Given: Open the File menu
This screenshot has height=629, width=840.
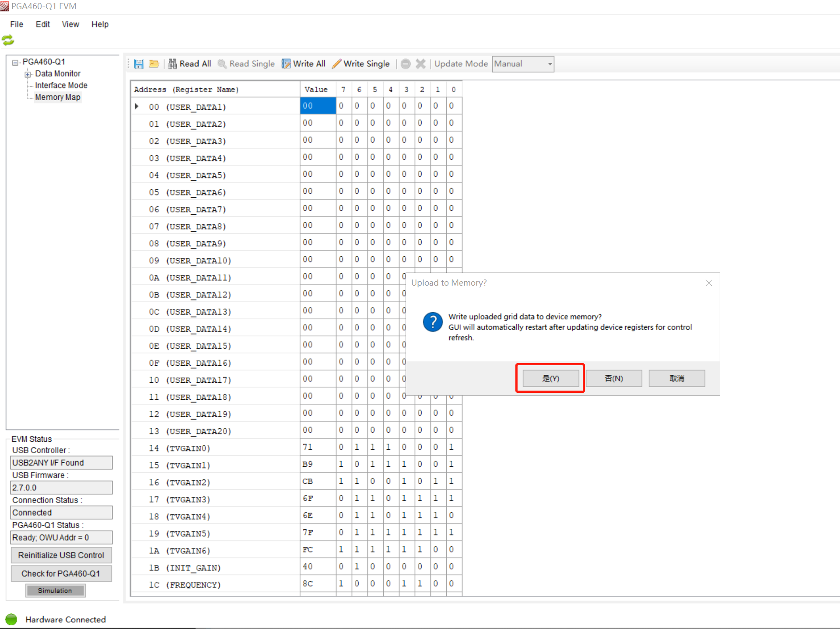Looking at the screenshot, I should [16, 24].
